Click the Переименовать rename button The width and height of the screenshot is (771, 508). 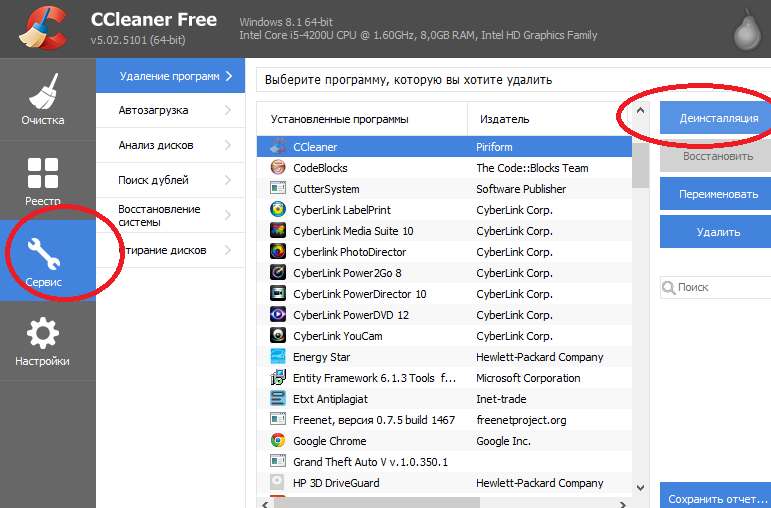coord(715,194)
